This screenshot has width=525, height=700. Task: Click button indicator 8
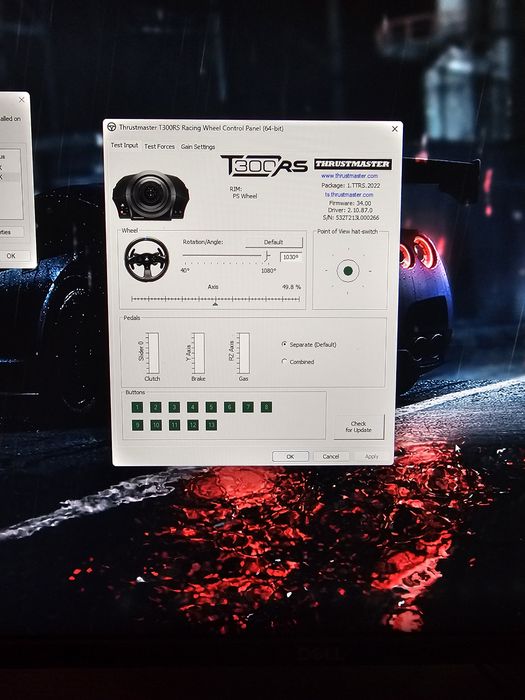click(266, 407)
